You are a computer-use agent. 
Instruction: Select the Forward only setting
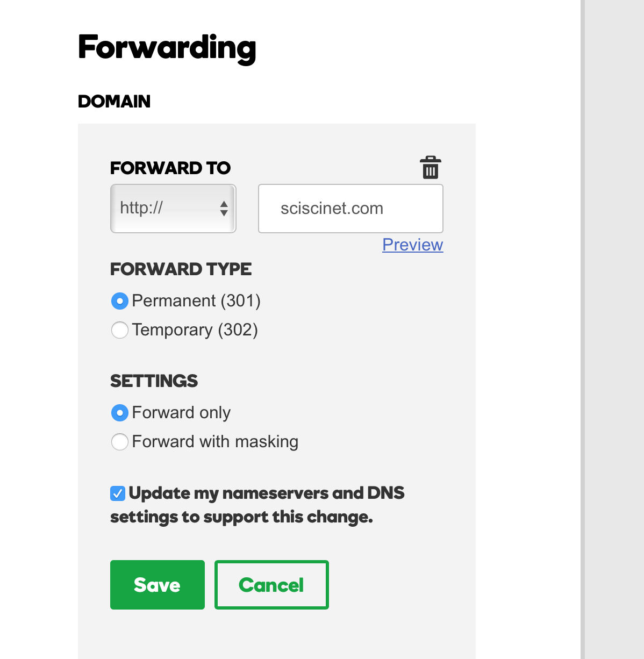coord(119,413)
